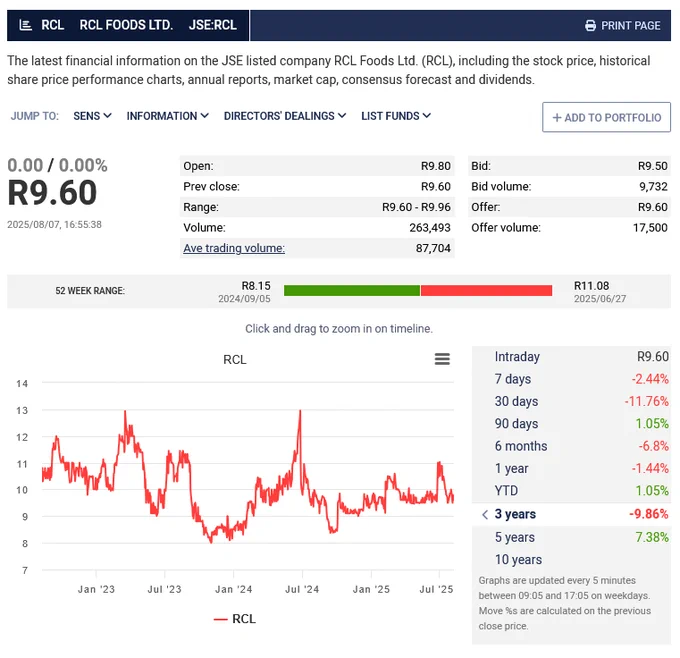Select the YTD chart period

tap(571, 491)
